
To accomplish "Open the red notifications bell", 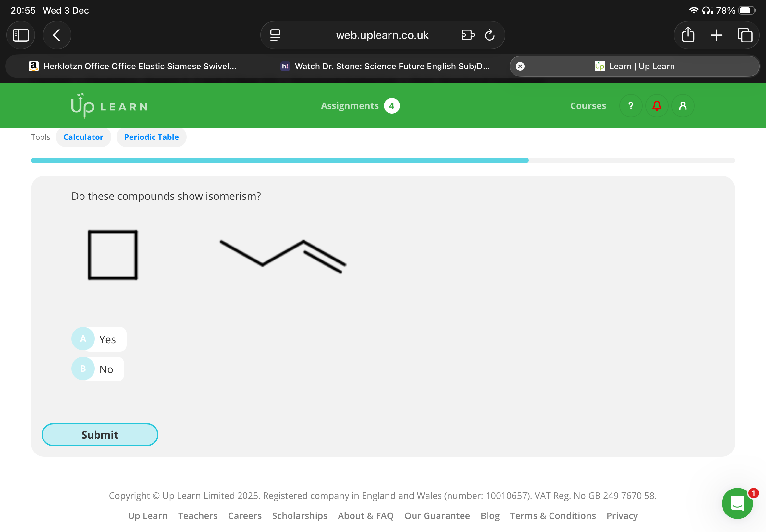I will [x=656, y=106].
